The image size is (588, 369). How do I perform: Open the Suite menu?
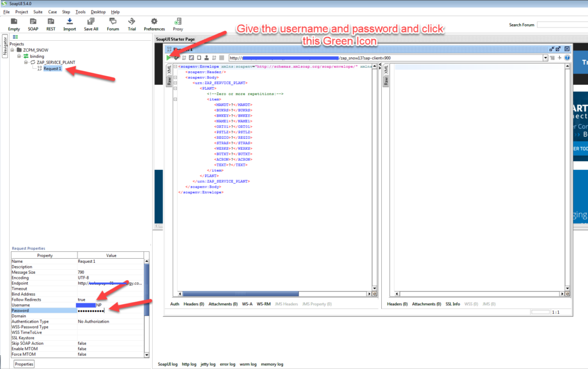[x=38, y=12]
